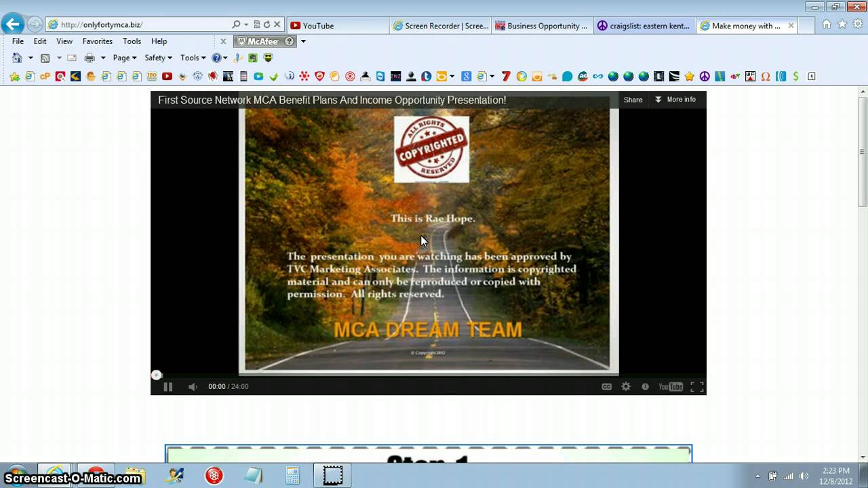Close the Make money with tab
The height and width of the screenshot is (488, 868).
(x=791, y=26)
